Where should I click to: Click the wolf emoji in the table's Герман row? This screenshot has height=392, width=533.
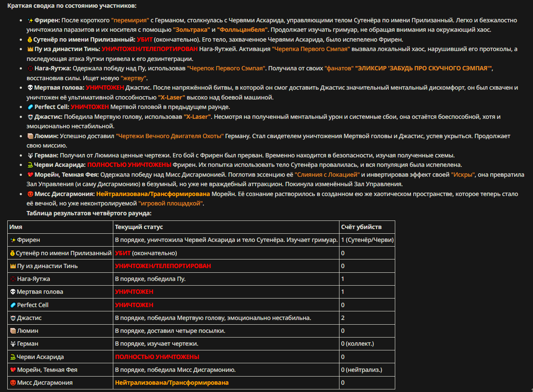pos(12,344)
